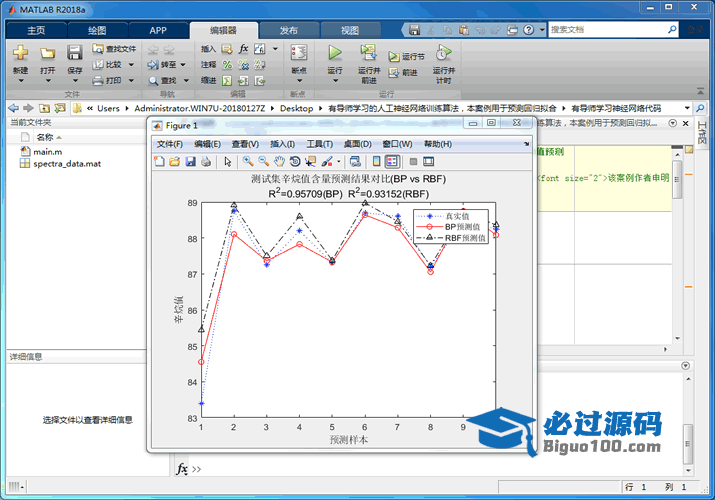Click the 查找文件 button
This screenshot has width=715, height=500.
(x=114, y=48)
